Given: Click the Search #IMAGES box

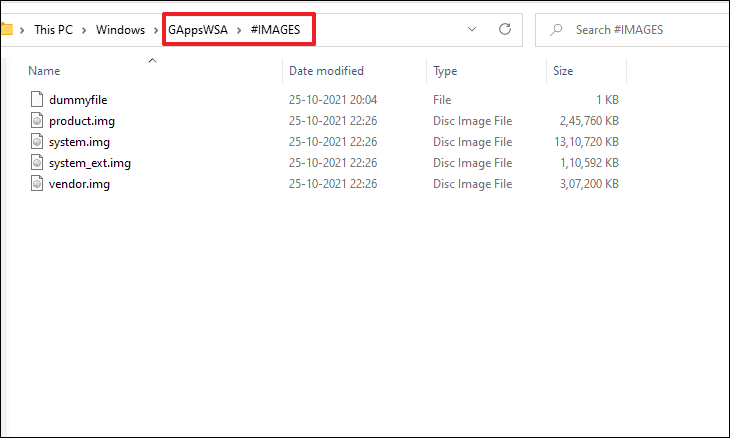Looking at the screenshot, I should 633,30.
